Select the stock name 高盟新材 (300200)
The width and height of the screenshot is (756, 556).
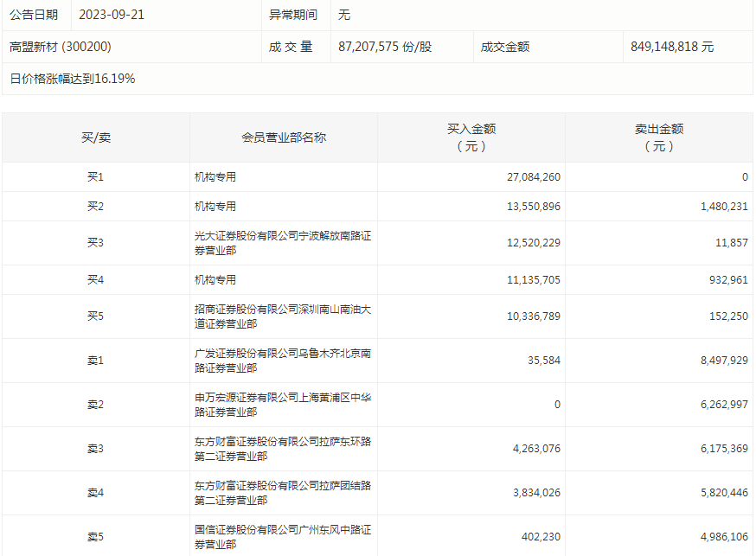coord(61,47)
